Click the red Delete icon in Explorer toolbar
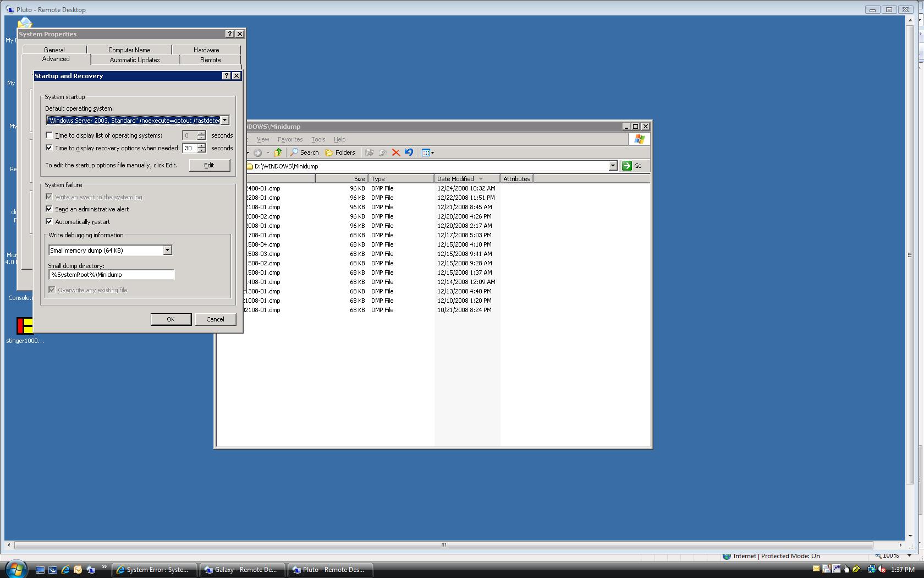This screenshot has height=578, width=924. [x=395, y=152]
